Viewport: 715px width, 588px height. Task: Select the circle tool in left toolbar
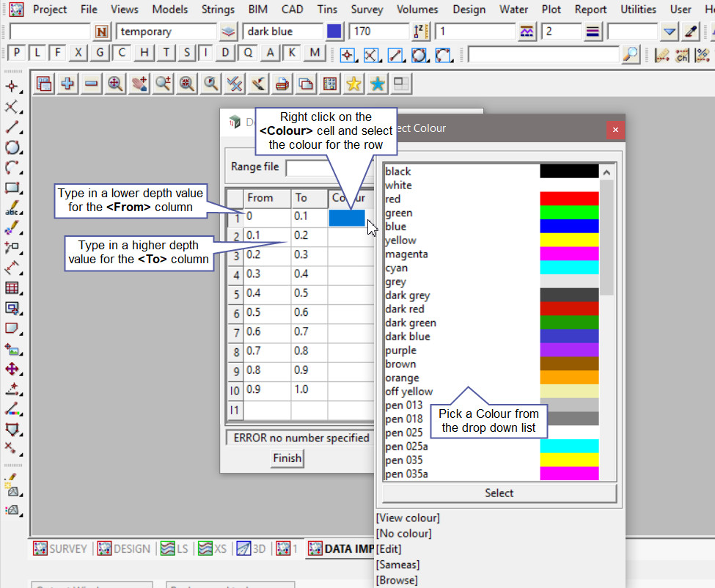(x=12, y=147)
